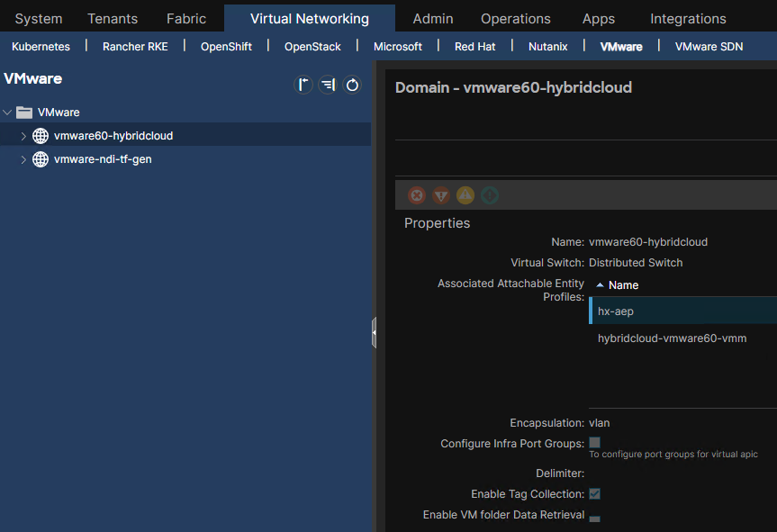Screen dimensions: 777x532
Task: Open the Integrations tab
Action: pos(688,19)
